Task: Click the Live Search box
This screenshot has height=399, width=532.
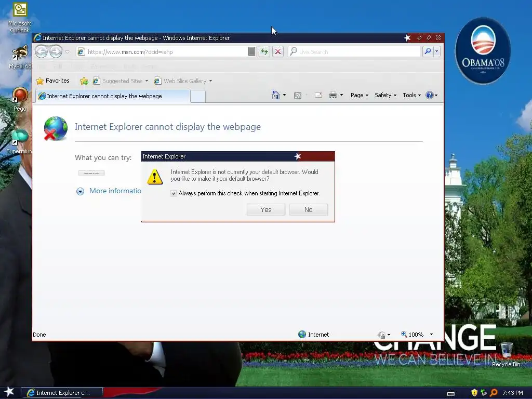Action: click(354, 51)
